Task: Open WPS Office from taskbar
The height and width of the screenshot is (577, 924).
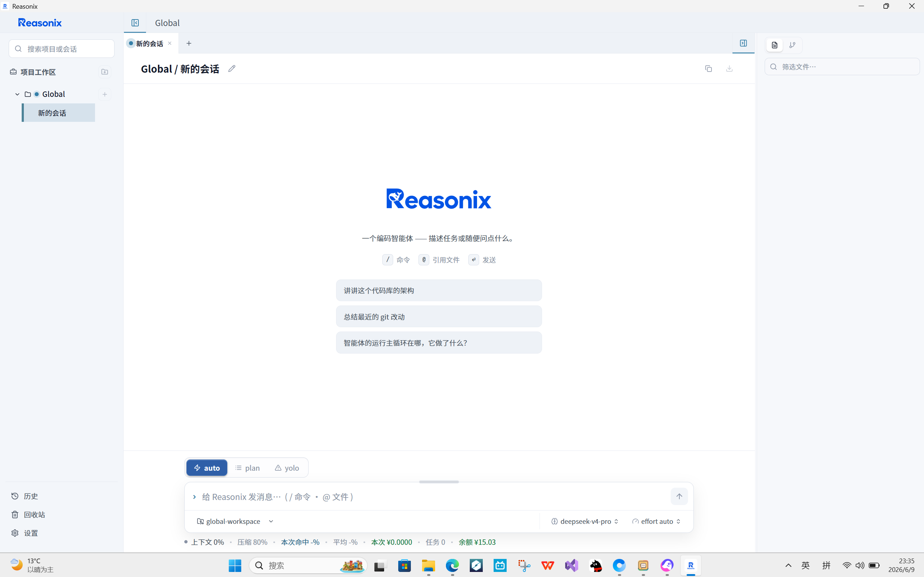Action: [548, 565]
